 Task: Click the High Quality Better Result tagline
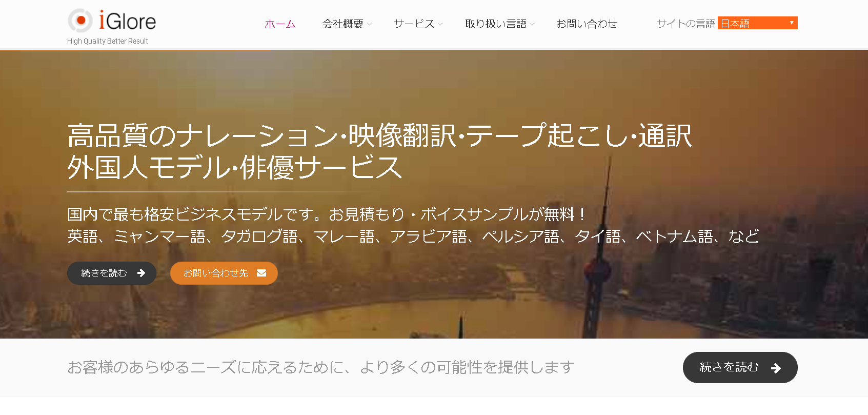(x=108, y=41)
